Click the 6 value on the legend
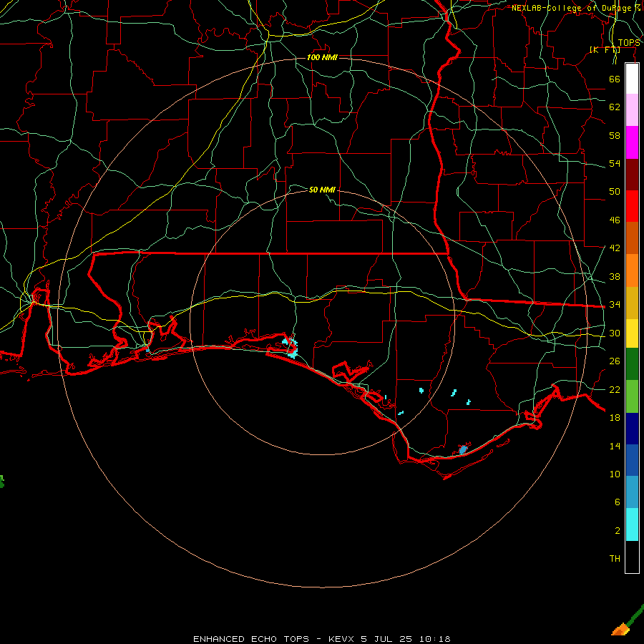The height and width of the screenshot is (644, 644). tap(617, 502)
